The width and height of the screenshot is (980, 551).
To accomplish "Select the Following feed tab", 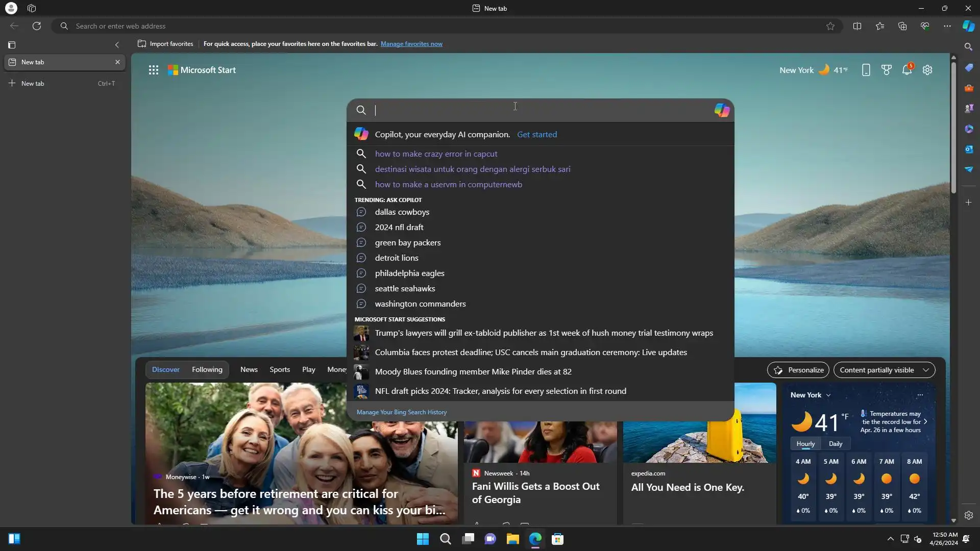I will tap(207, 369).
